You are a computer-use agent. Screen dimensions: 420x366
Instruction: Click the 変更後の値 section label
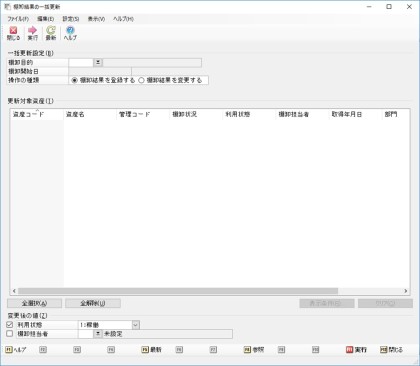tap(27, 315)
